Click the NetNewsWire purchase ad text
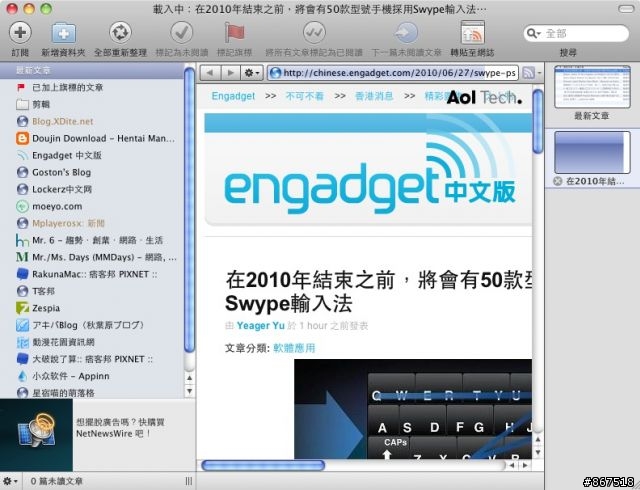The image size is (640, 490). (x=120, y=428)
